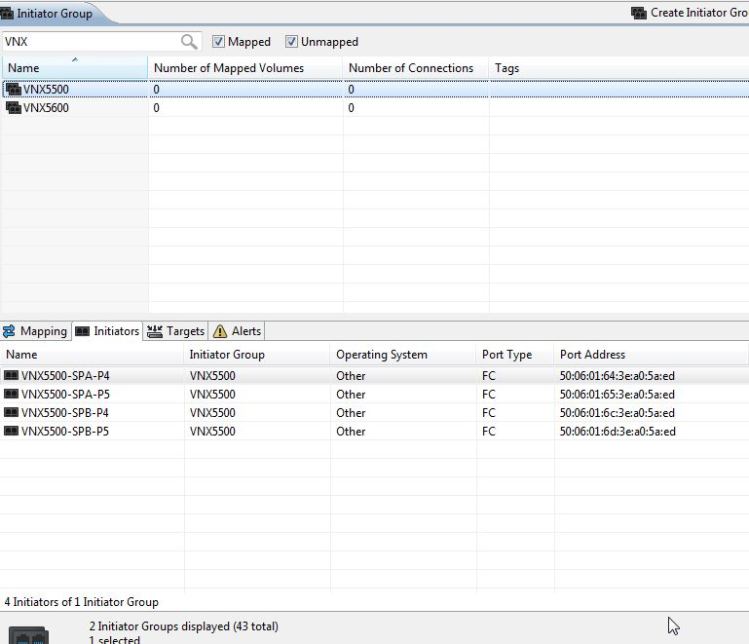Sort by Port Type column header
The height and width of the screenshot is (644, 749).
click(515, 354)
